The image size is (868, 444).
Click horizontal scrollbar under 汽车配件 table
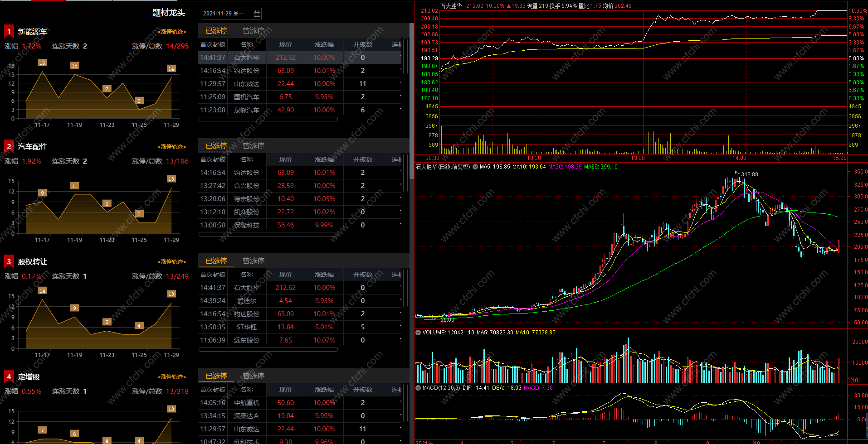click(x=268, y=235)
